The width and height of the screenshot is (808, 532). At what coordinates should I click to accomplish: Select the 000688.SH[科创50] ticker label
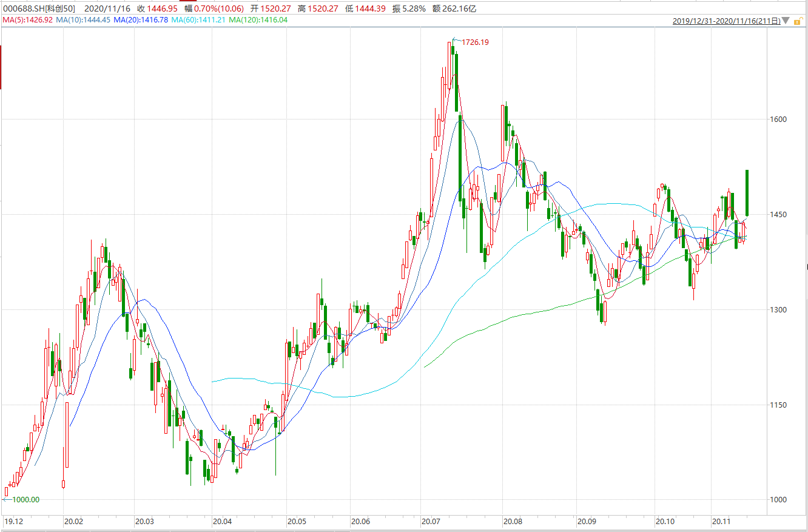39,8
